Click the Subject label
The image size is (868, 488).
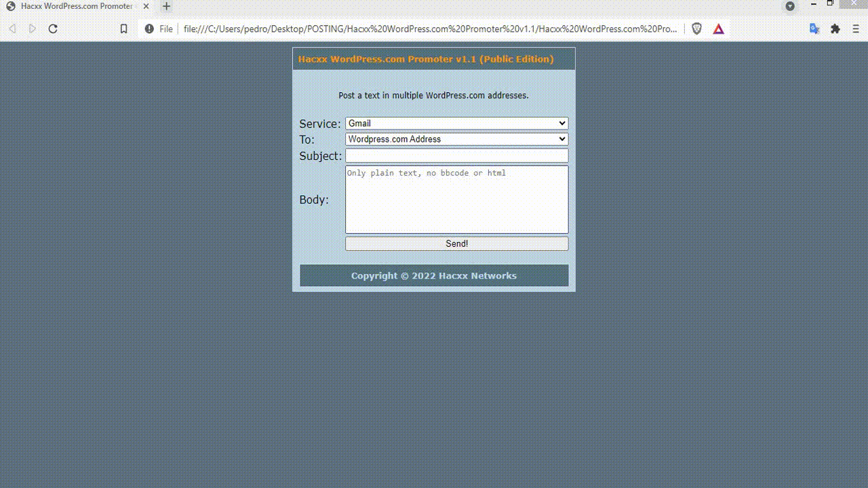coord(321,156)
